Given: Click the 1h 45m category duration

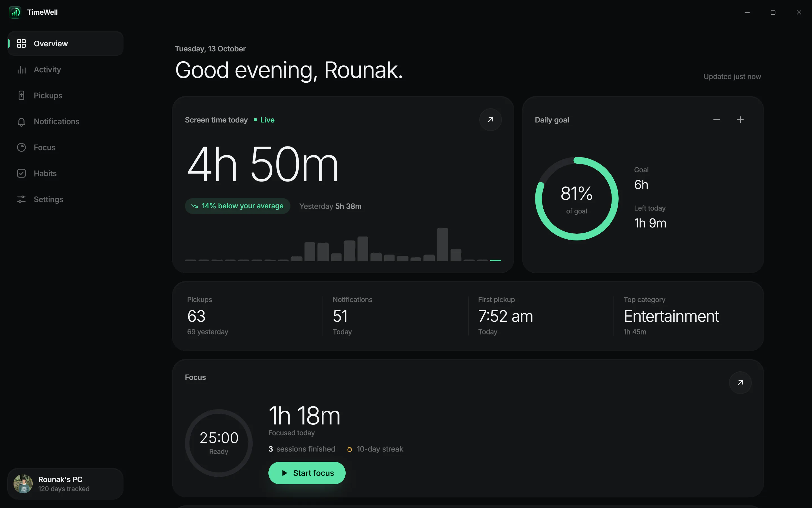Looking at the screenshot, I should [634, 332].
